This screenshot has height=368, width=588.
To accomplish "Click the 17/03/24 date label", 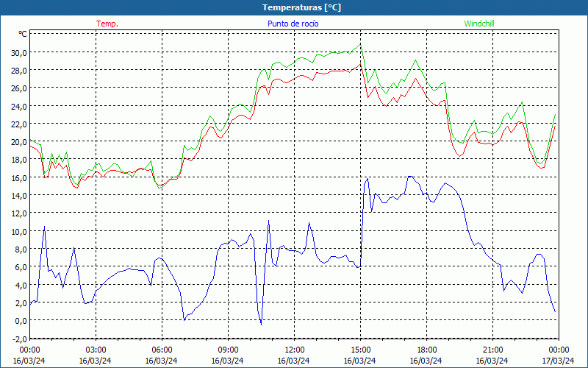I will pos(559,361).
